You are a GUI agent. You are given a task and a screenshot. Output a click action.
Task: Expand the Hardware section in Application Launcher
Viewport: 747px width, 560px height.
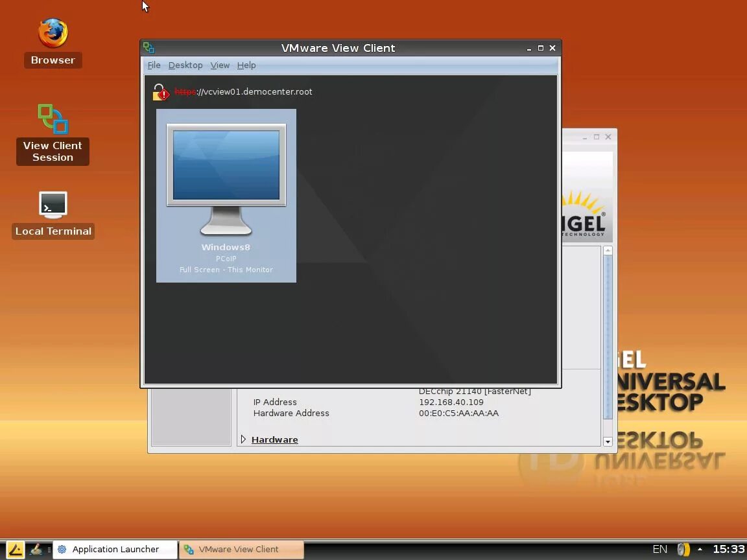[243, 439]
